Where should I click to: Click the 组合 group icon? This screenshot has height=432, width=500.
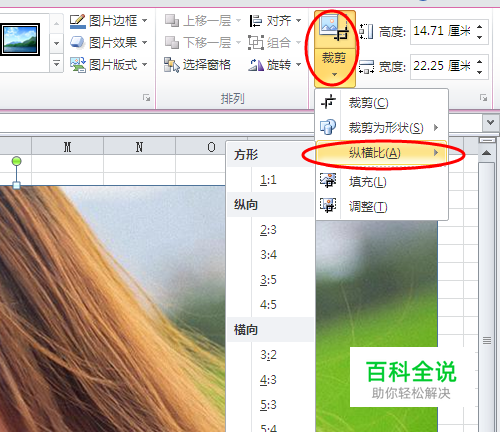coord(256,43)
